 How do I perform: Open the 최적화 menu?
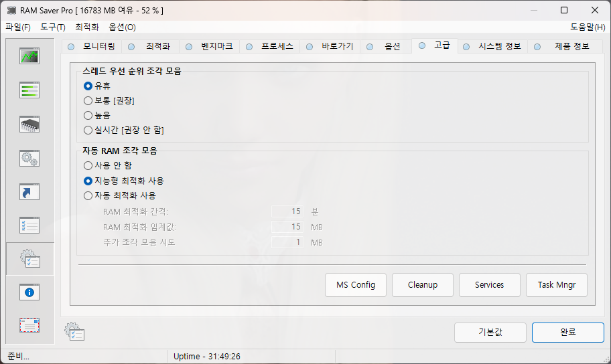[x=87, y=27]
